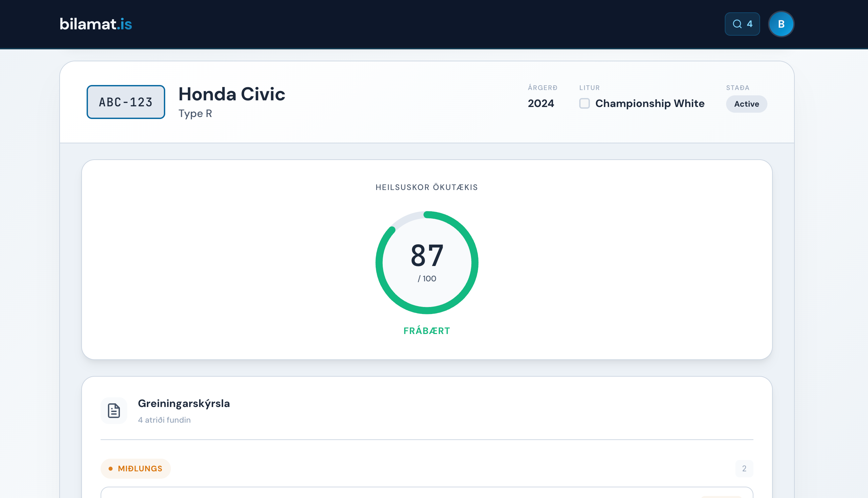Click the bilamat.is logo
Viewport: 868px width, 498px height.
(96, 24)
